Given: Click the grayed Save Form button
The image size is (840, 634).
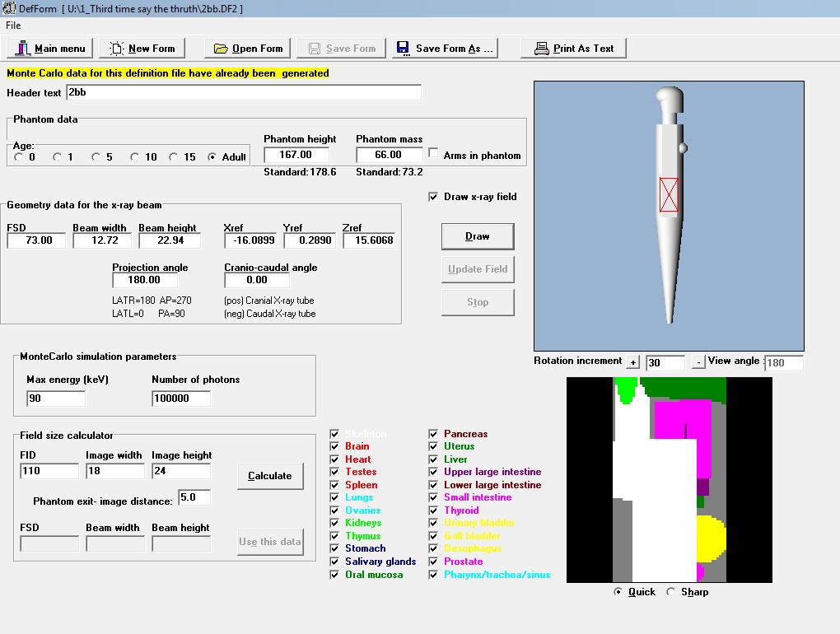Looking at the screenshot, I should tap(341, 49).
